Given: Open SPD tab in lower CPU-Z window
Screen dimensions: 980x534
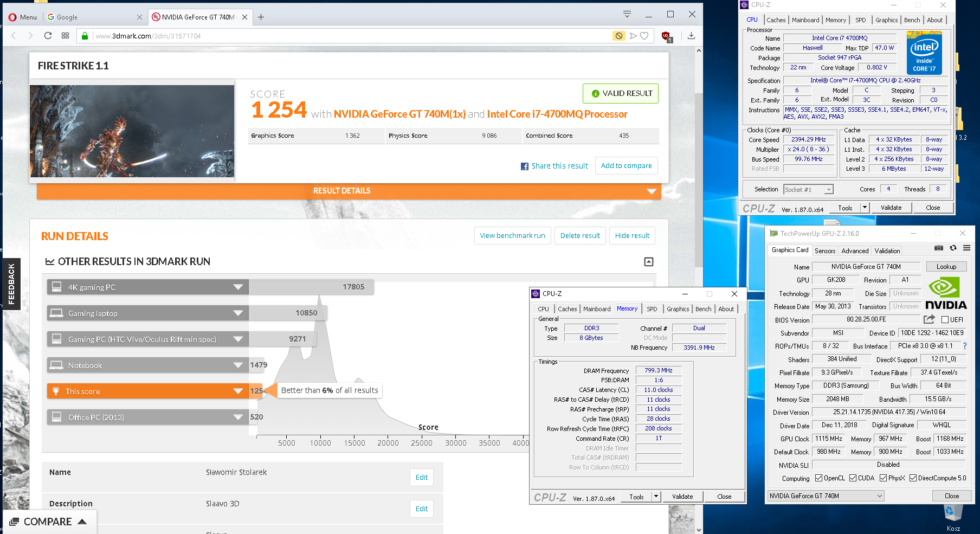Looking at the screenshot, I should (652, 309).
